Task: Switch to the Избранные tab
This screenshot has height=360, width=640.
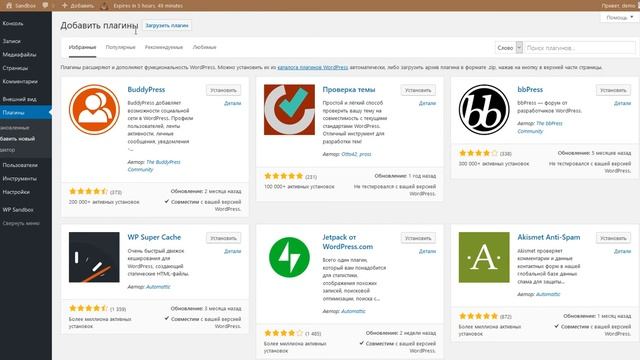Action: 82,47
